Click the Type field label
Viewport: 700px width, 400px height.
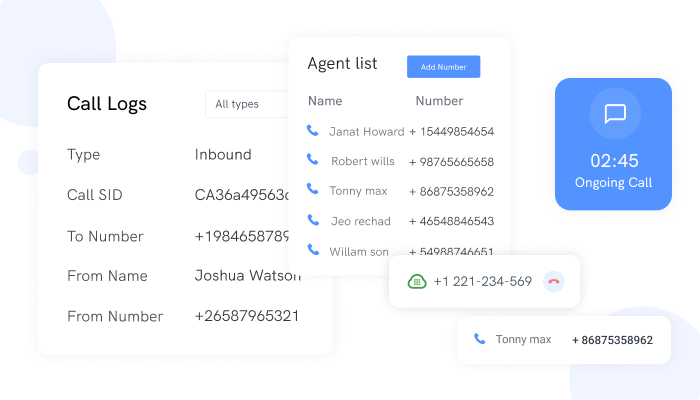[83, 155]
